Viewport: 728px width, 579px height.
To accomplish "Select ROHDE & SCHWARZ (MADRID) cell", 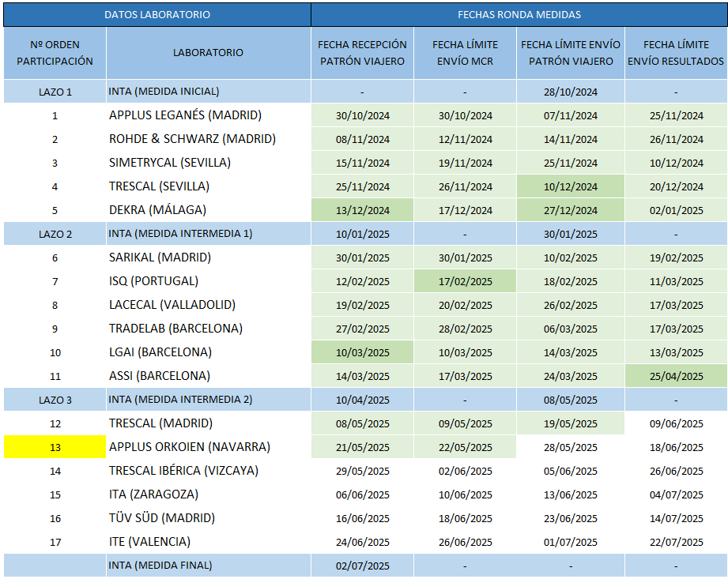I will 209,139.
